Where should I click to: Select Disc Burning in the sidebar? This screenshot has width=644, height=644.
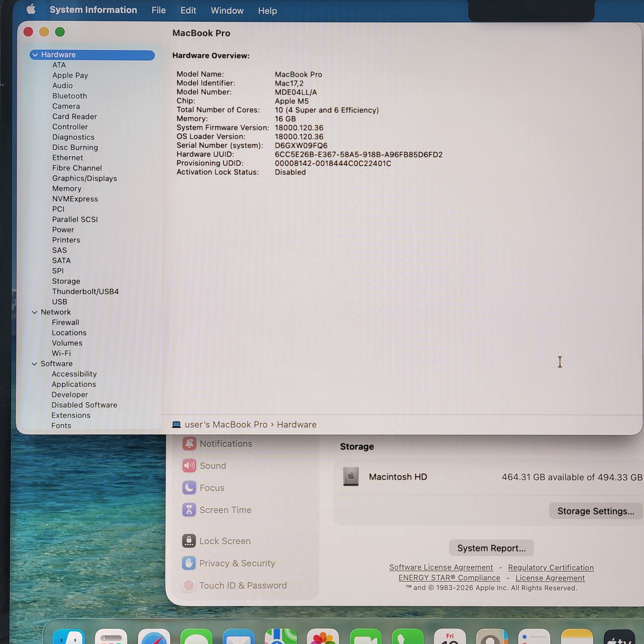click(x=75, y=148)
